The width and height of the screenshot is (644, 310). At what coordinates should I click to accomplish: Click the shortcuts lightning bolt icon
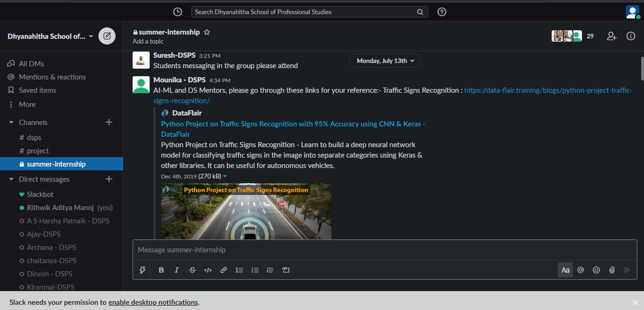click(x=142, y=270)
